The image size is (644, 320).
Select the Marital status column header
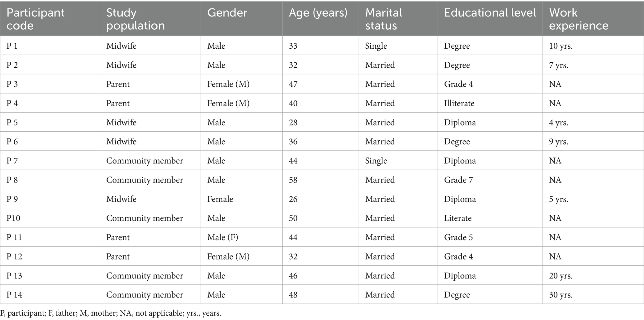[x=398, y=19]
